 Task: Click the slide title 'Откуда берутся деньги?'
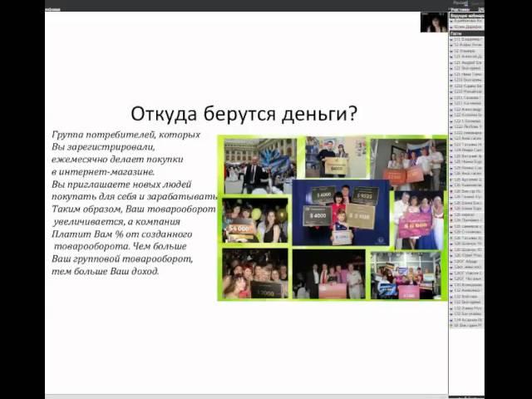coord(244,114)
